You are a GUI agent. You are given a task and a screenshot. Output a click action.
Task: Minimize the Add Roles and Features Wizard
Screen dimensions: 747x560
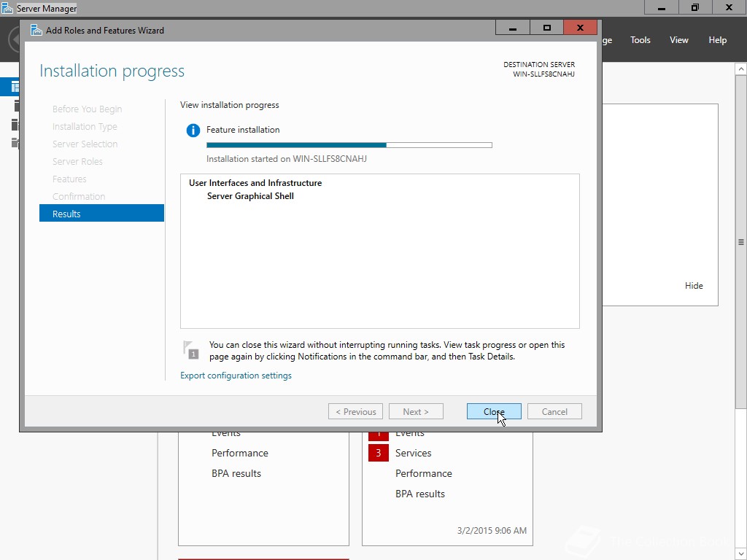click(x=513, y=28)
